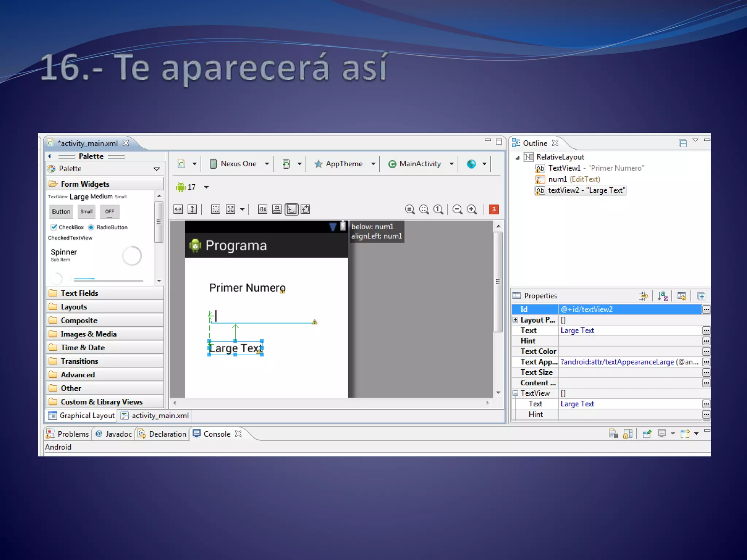Click the design canvas vertical scrollbar thumb
The image size is (747, 560).
click(x=498, y=281)
